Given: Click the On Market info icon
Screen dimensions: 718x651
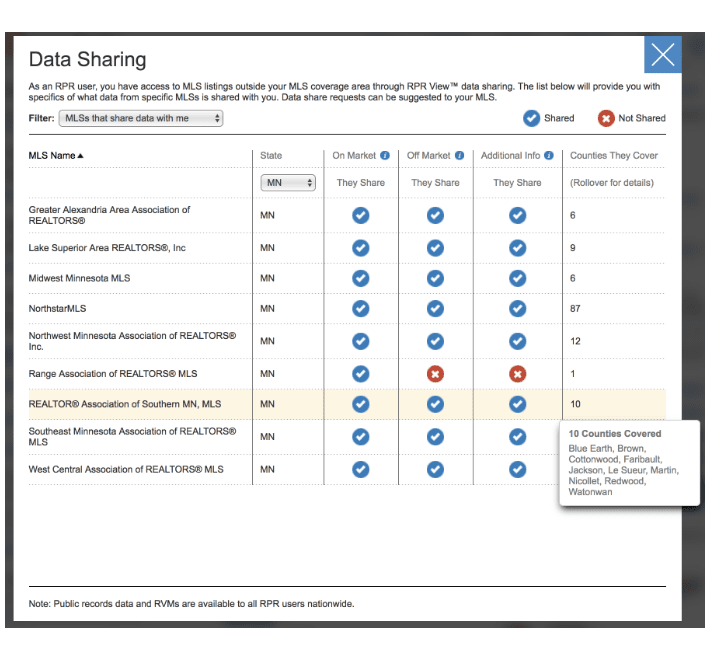Looking at the screenshot, I should 385,156.
